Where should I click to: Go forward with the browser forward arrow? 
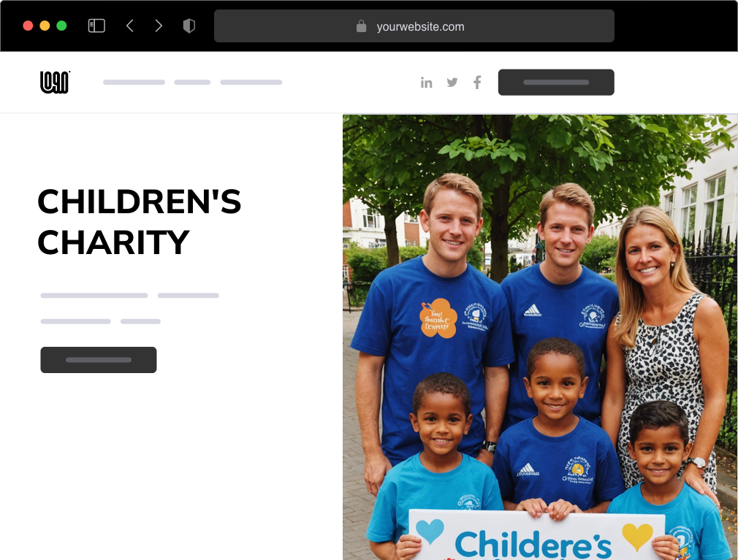pos(159,26)
